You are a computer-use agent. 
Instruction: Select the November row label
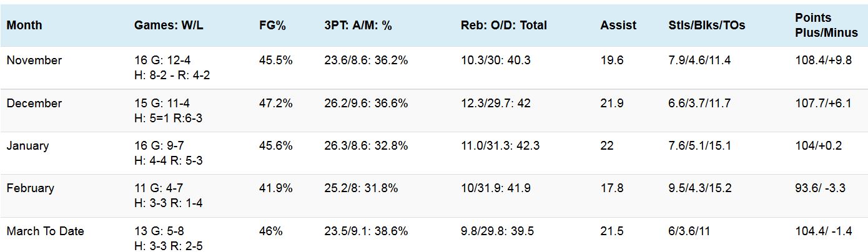point(34,61)
